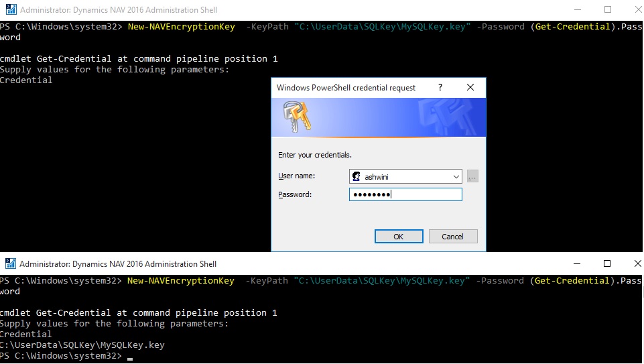Maximize the top Administration Shell window
Viewport: 644px width, 364px height.
tap(608, 9)
